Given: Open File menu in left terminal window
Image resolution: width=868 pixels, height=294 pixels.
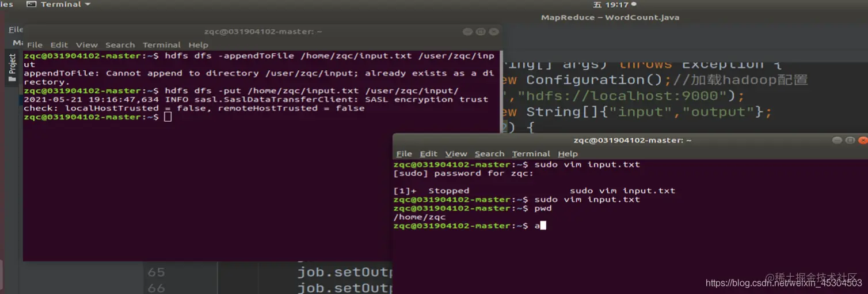Looking at the screenshot, I should coord(35,45).
